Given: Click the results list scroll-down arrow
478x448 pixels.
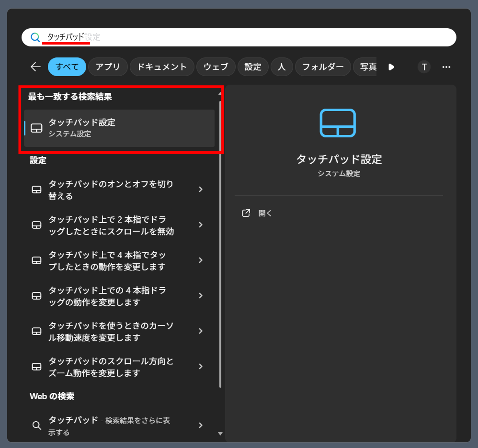Looking at the screenshot, I should (x=220, y=434).
